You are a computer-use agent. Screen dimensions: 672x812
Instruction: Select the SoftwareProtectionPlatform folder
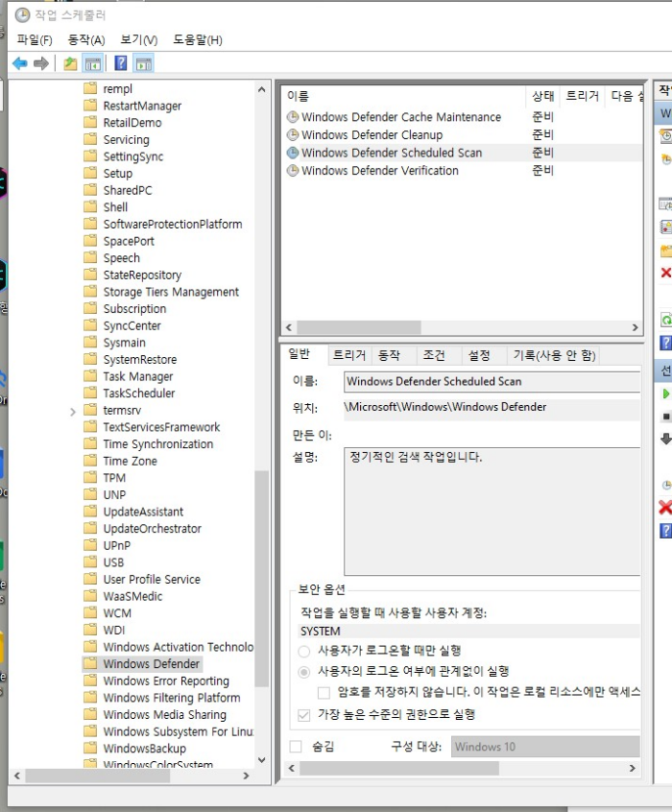pyautogui.click(x=173, y=224)
